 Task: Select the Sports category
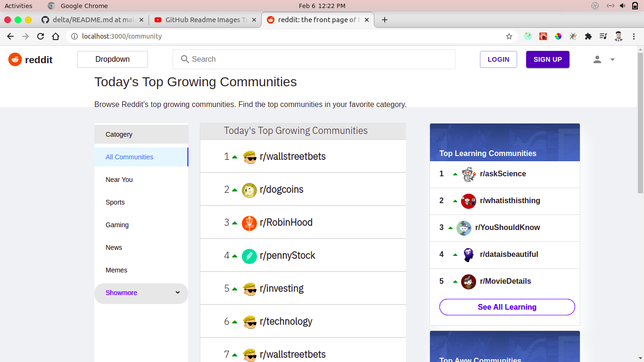coord(141,202)
